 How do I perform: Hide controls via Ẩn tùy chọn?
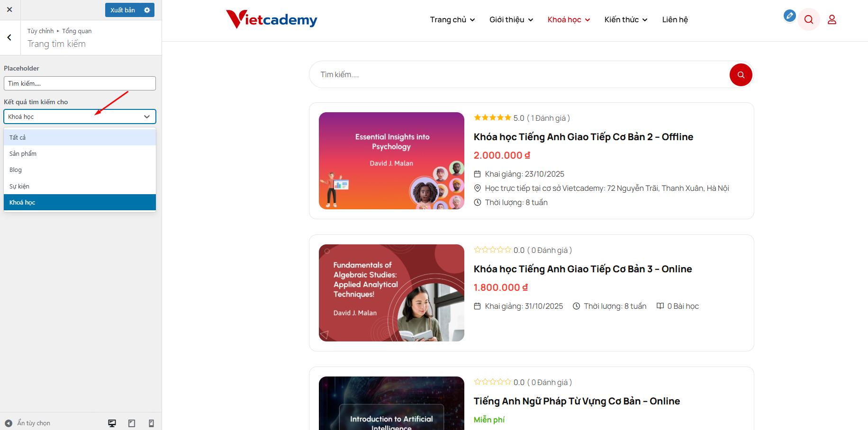coord(27,423)
